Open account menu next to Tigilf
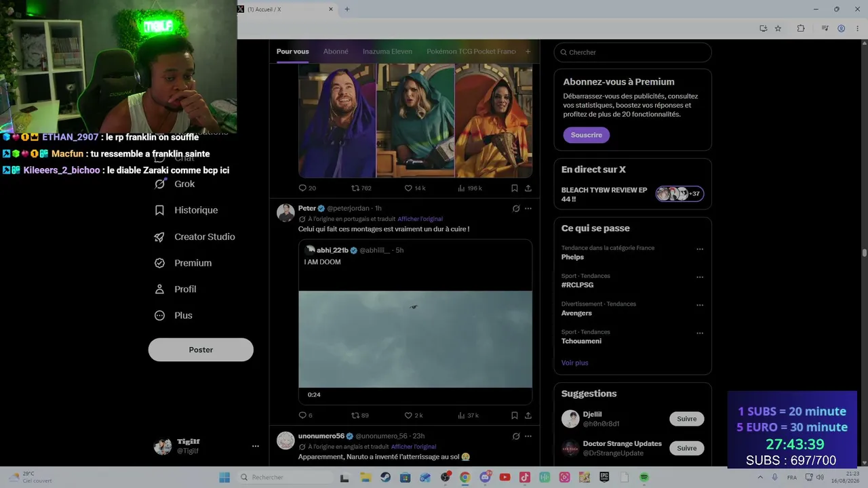The image size is (868, 488). coord(256,446)
